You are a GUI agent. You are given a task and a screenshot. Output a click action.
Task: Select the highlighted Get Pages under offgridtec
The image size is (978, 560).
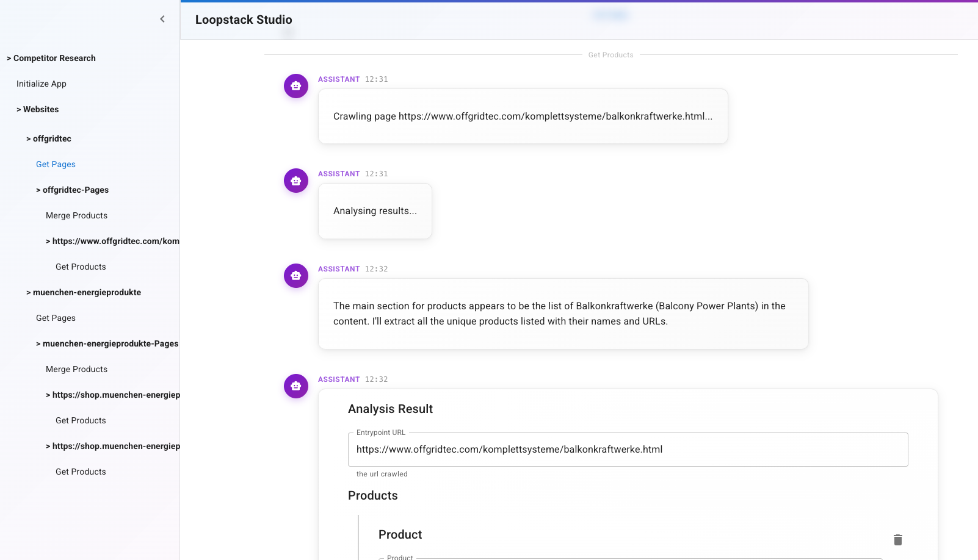click(56, 164)
